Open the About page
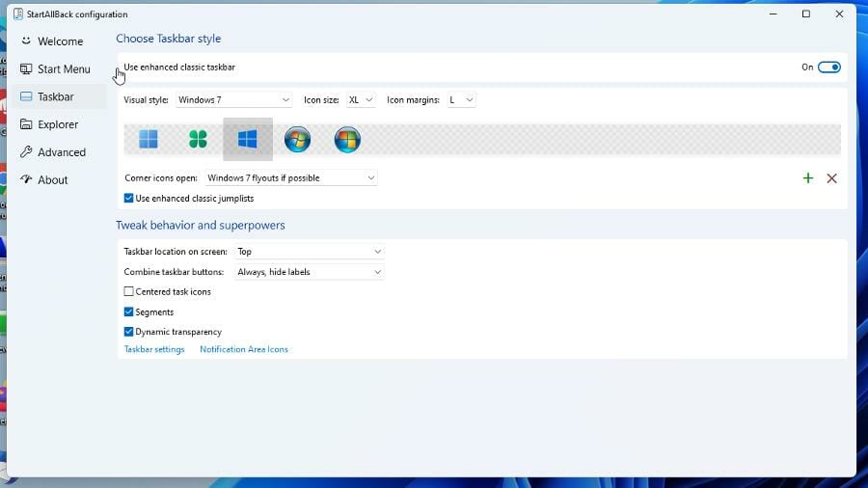 coord(60,179)
